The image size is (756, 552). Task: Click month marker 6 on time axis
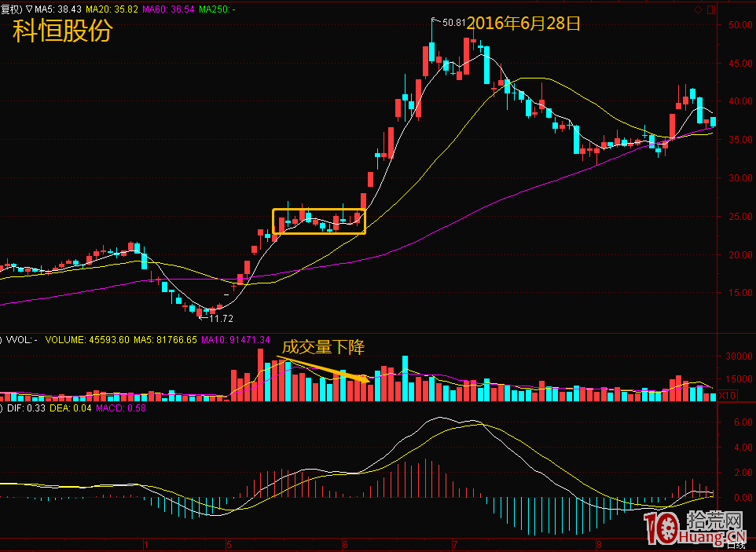click(345, 545)
